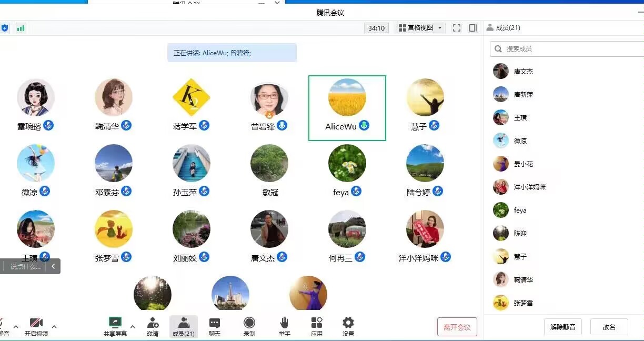Select 唐文杰 in the members list

pos(523,72)
